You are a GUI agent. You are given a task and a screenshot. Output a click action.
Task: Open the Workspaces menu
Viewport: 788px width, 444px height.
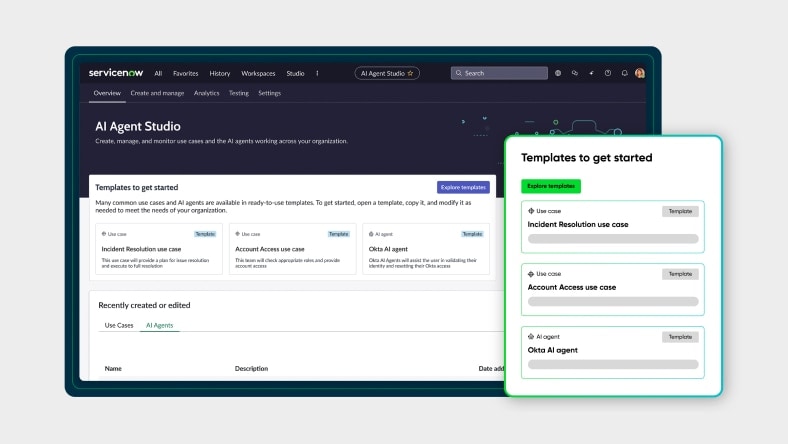point(258,73)
